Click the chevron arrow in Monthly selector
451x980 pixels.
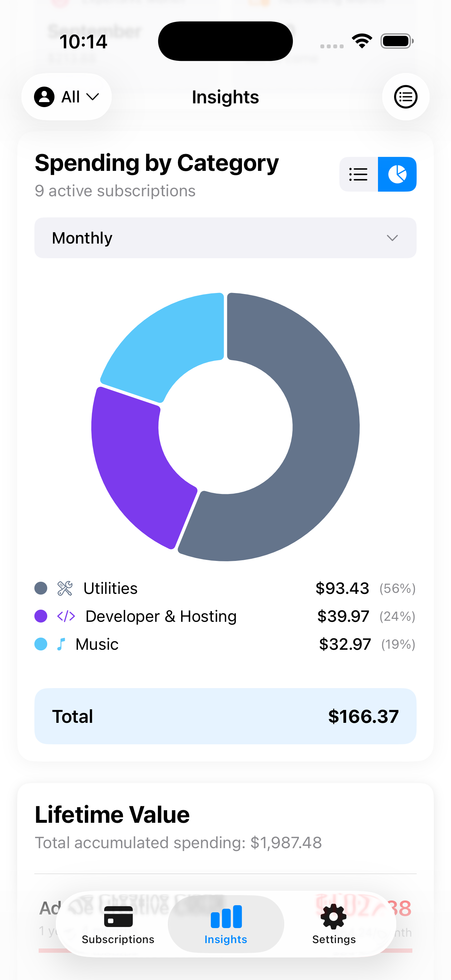(x=392, y=238)
